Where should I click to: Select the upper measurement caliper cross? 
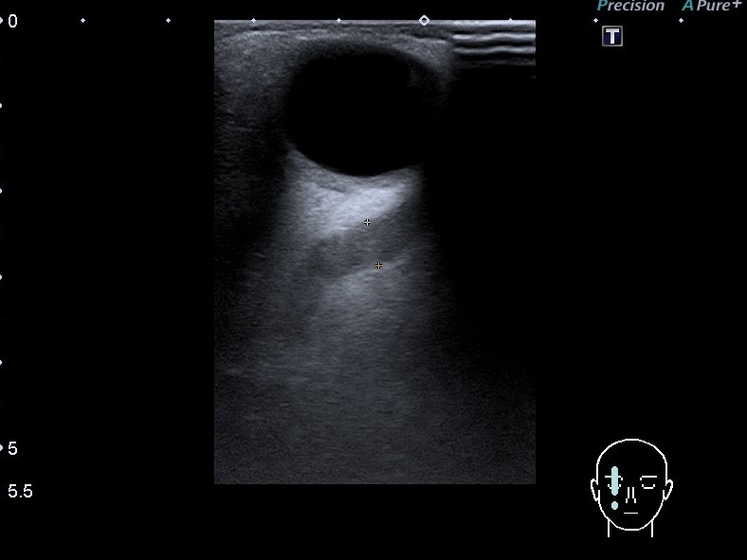[x=368, y=223]
